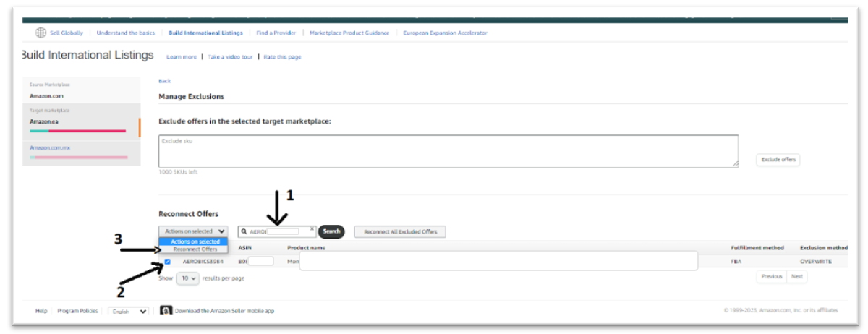Viewport: 868px width, 334px height.
Task: Click Rate this page link
Action: tap(282, 57)
